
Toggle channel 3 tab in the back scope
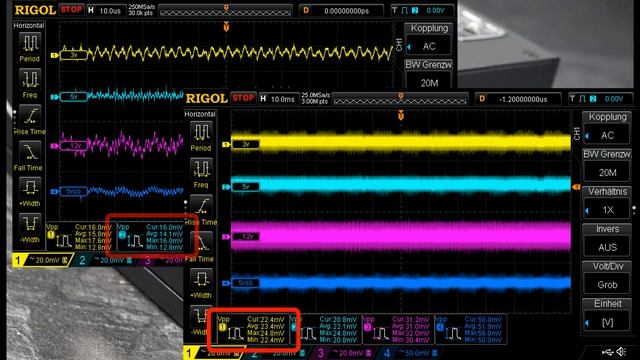coord(162,260)
